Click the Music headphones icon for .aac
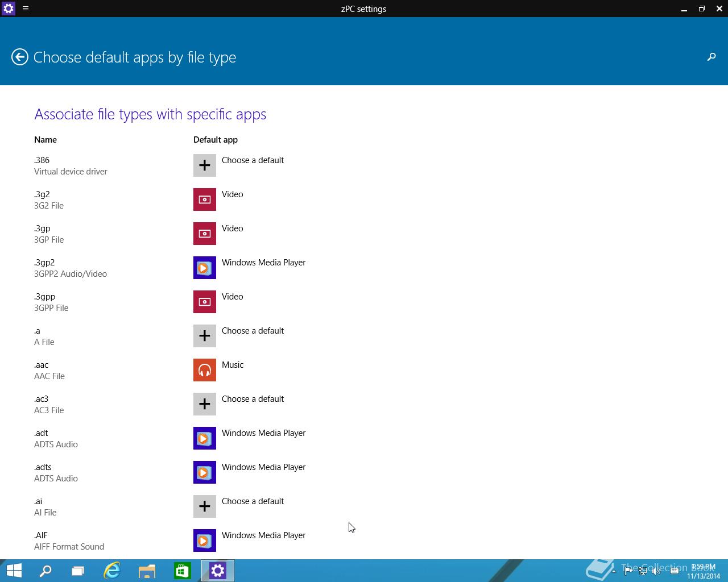This screenshot has width=728, height=582. (205, 370)
